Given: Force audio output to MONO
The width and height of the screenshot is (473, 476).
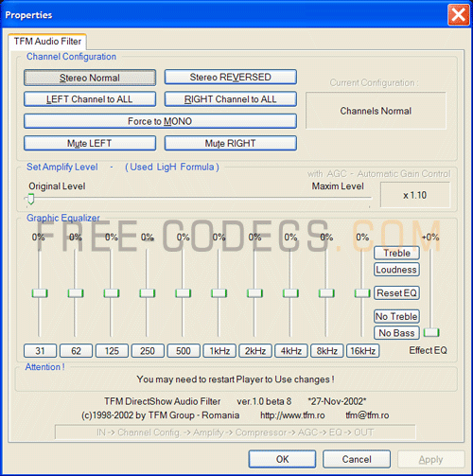Looking at the screenshot, I should click(x=160, y=121).
